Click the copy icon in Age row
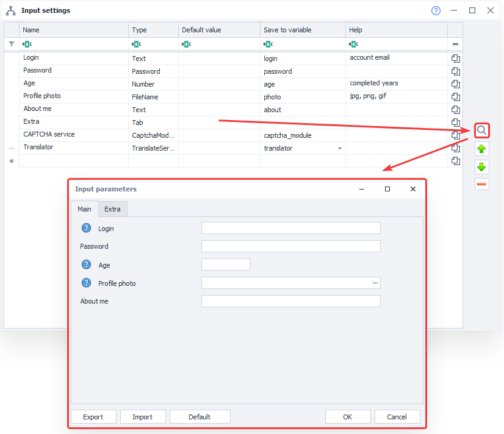 pos(455,84)
